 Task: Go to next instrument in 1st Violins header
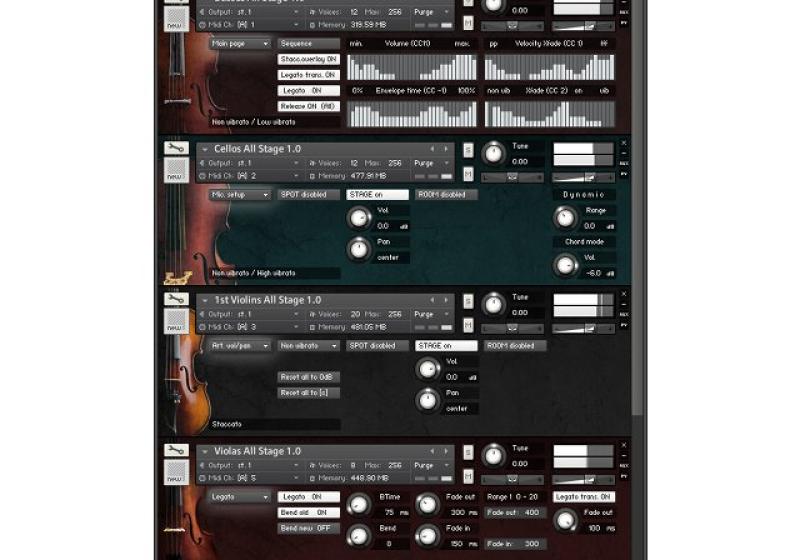pos(446,300)
